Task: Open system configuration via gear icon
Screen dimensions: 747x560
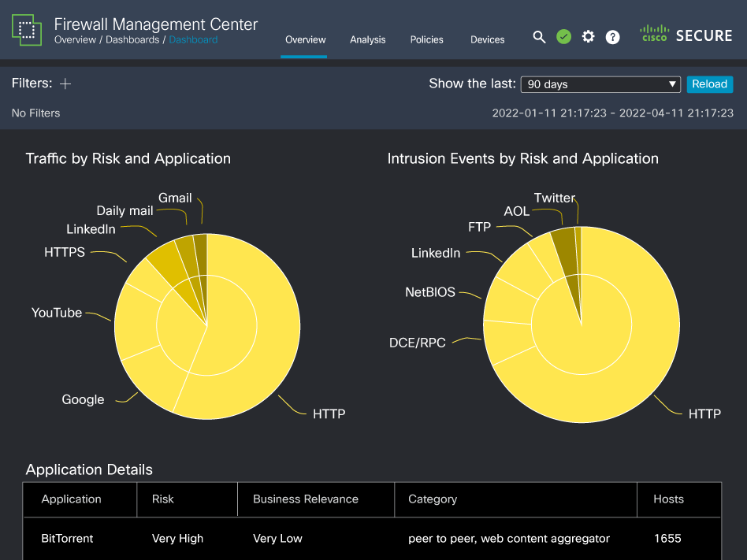Action: 588,36
